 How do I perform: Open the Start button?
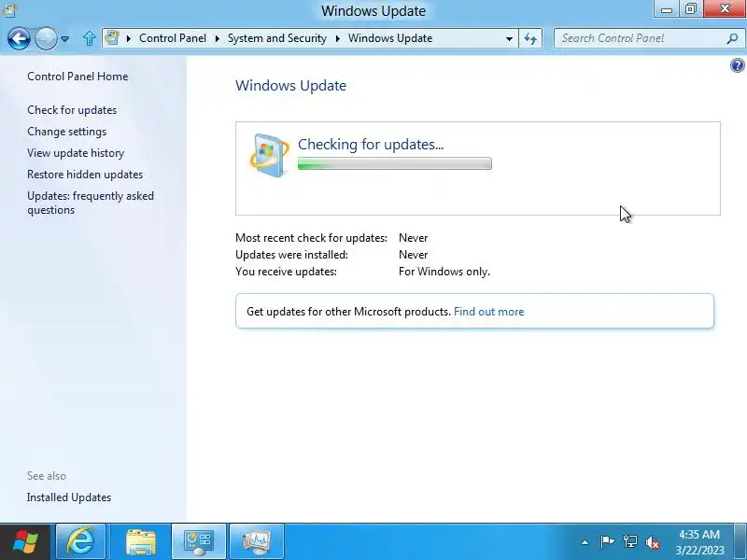point(25,542)
